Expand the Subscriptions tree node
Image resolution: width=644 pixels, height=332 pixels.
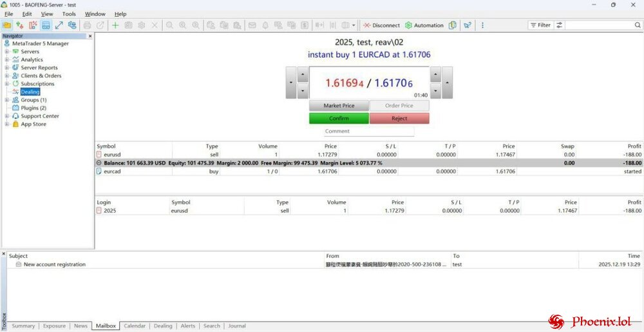coord(6,84)
